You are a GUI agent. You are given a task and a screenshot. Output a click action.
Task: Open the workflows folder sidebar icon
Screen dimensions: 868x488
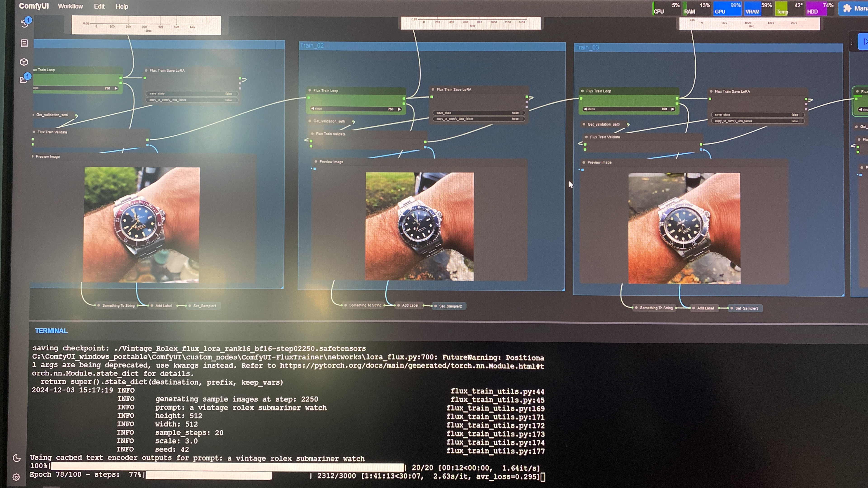point(24,80)
